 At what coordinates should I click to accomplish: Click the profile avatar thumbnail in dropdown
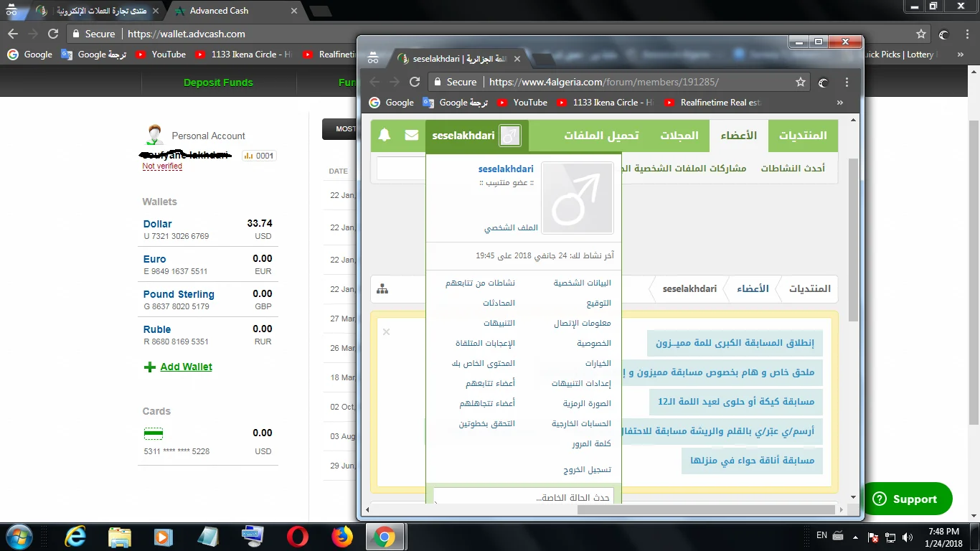(578, 198)
